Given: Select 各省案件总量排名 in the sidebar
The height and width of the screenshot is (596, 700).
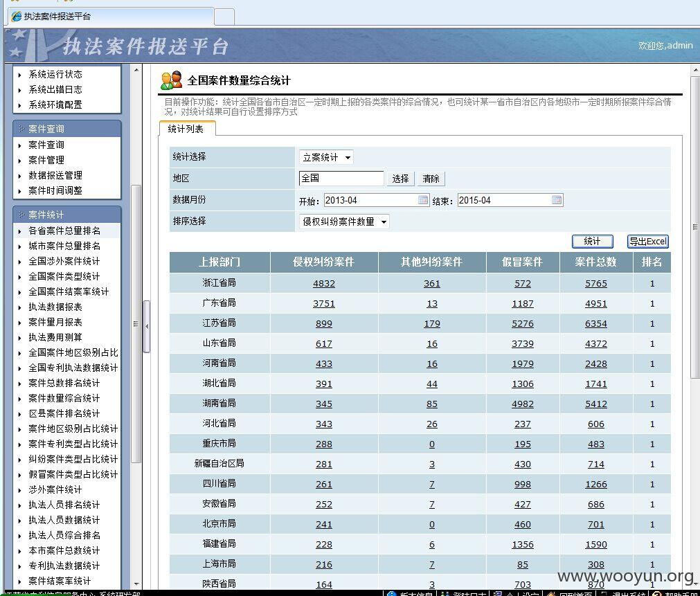Looking at the screenshot, I should (64, 231).
